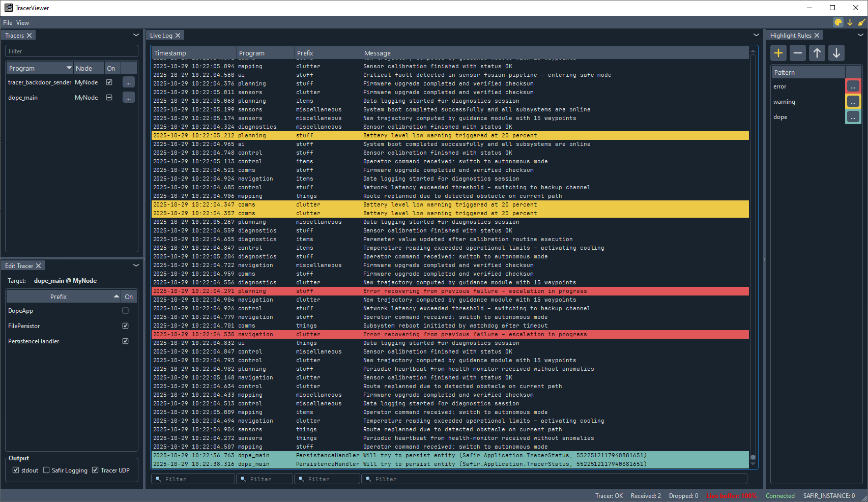Move highlight rule up with the up arrow

(817, 52)
